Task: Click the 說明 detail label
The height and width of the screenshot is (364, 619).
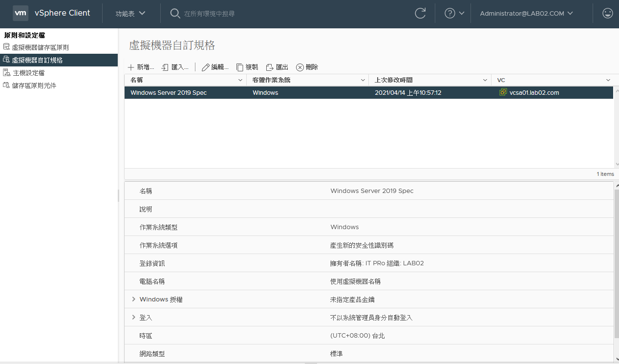Action: (146, 209)
